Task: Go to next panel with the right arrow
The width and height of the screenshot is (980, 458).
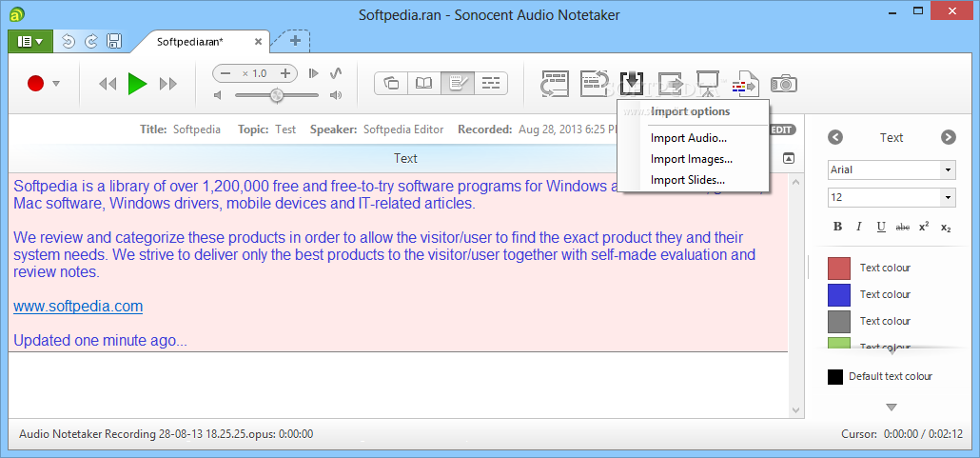Action: pyautogui.click(x=949, y=138)
